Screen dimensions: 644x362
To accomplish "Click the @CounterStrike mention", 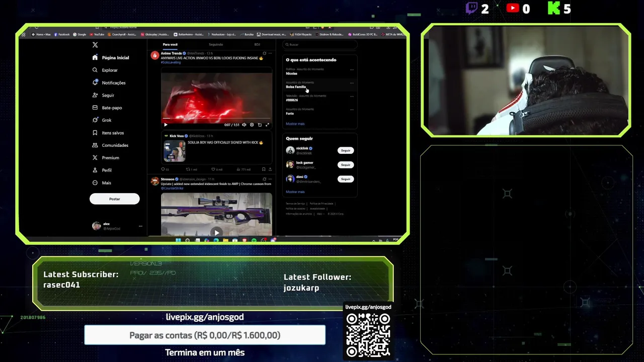I will (172, 188).
